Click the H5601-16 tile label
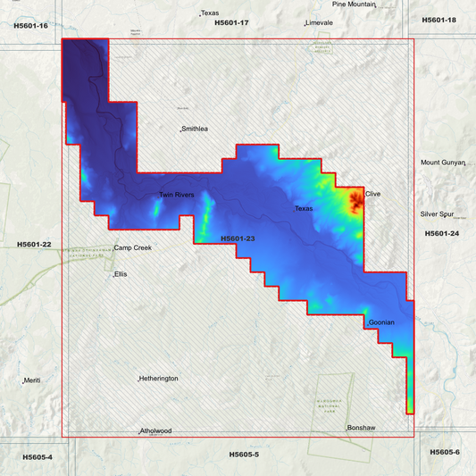Screen dimensions: 476x476 30,26
